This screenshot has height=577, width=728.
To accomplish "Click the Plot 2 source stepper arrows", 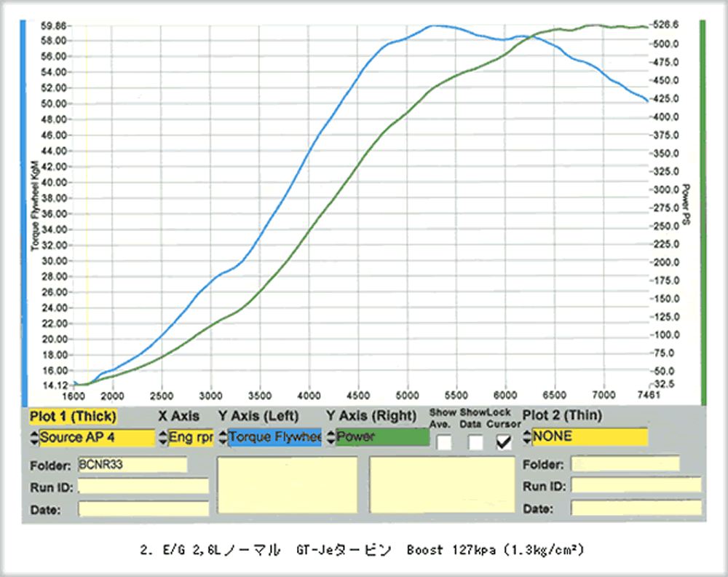I will coord(527,438).
